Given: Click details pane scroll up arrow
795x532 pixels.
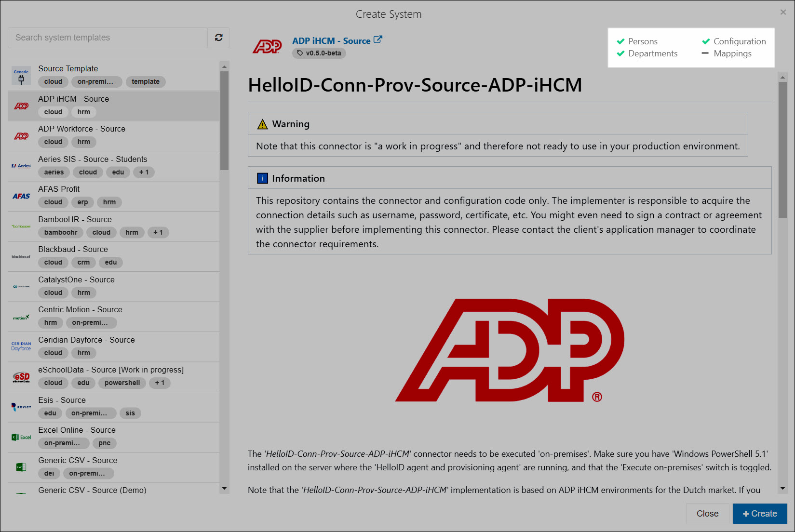Looking at the screenshot, I should pos(782,77).
